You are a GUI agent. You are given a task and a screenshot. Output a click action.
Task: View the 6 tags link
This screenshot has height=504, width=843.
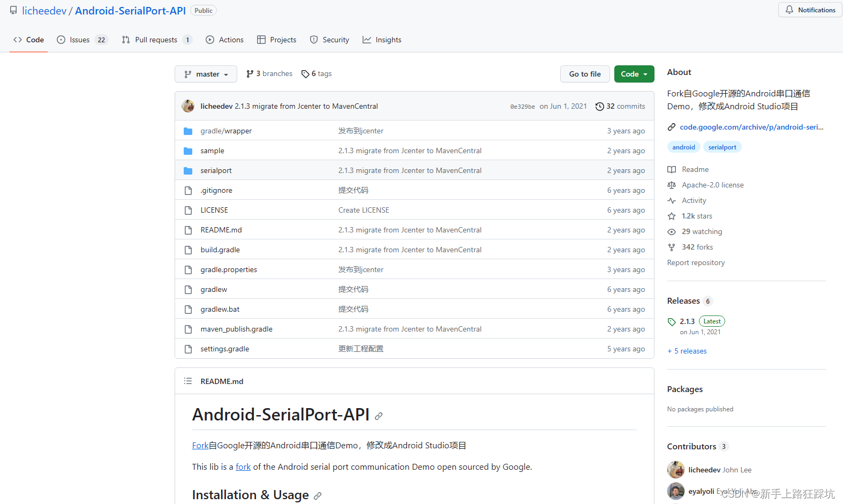click(317, 73)
